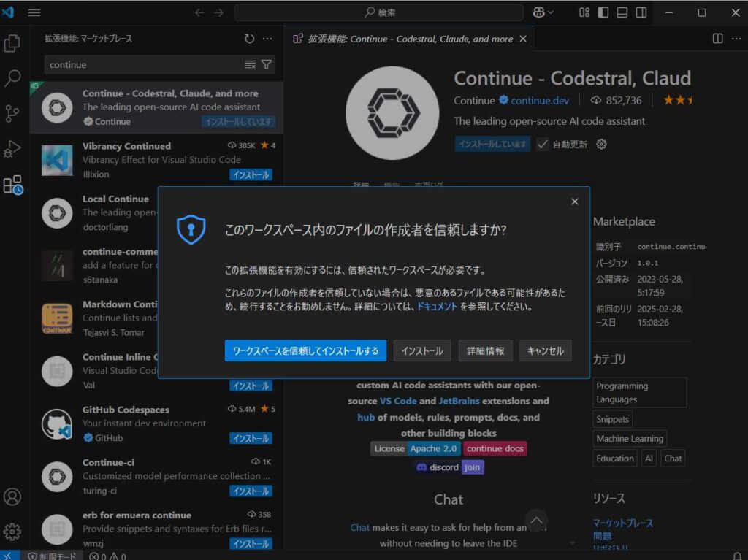The height and width of the screenshot is (560, 748).
Task: Open the detailed information button in dialog
Action: (485, 350)
